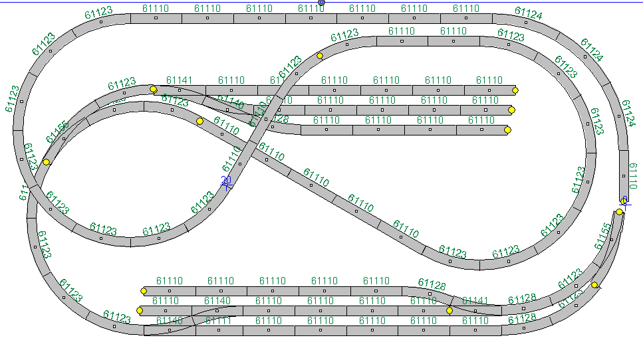Click the yellow dot beside the lower 61141

pos(450,311)
